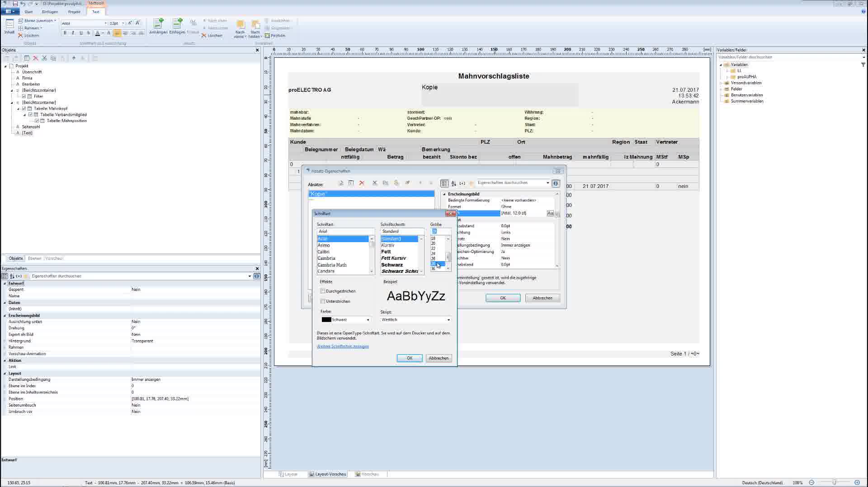Click red delete icon in Absätze toolbar

pos(362,183)
